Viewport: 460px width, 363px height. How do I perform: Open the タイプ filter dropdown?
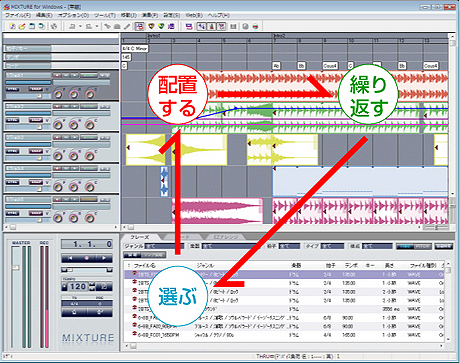(332, 246)
